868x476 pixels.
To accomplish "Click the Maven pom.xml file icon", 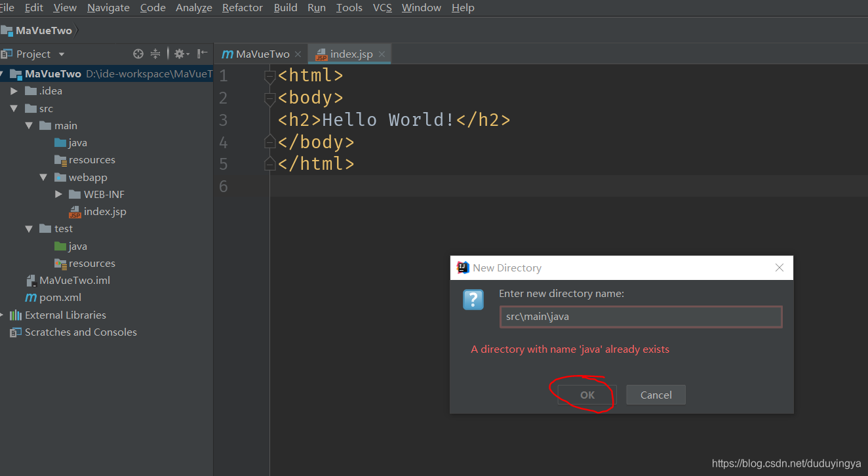I will tap(31, 298).
